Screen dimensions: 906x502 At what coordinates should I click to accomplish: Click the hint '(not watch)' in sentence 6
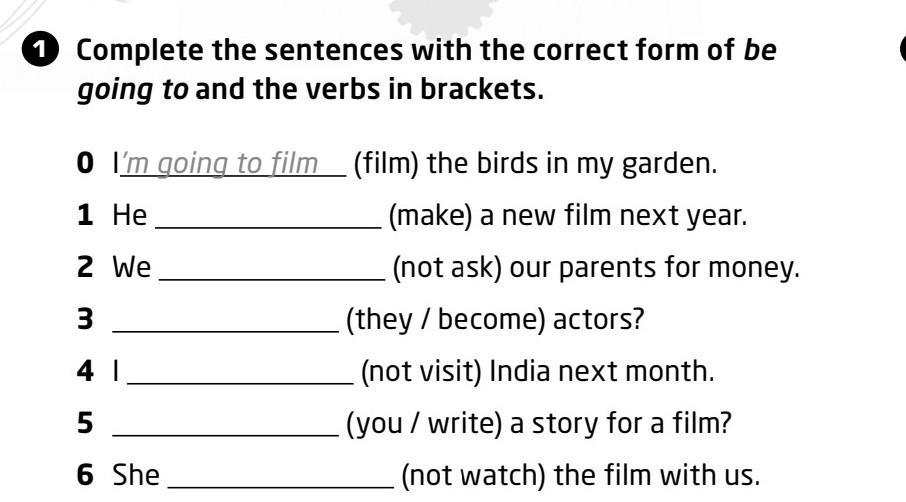pos(473,475)
